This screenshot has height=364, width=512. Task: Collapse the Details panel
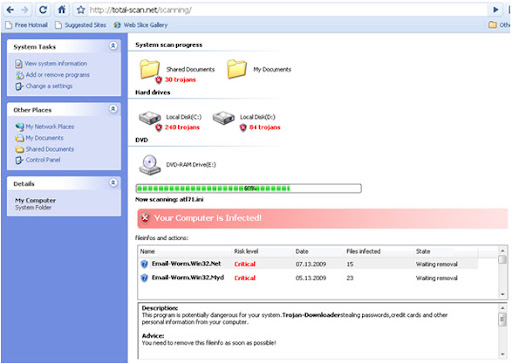[113, 182]
